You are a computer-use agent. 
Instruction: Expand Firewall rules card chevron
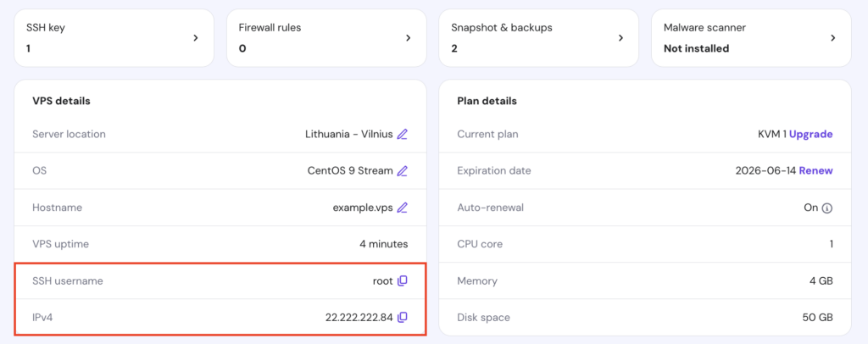pos(408,38)
